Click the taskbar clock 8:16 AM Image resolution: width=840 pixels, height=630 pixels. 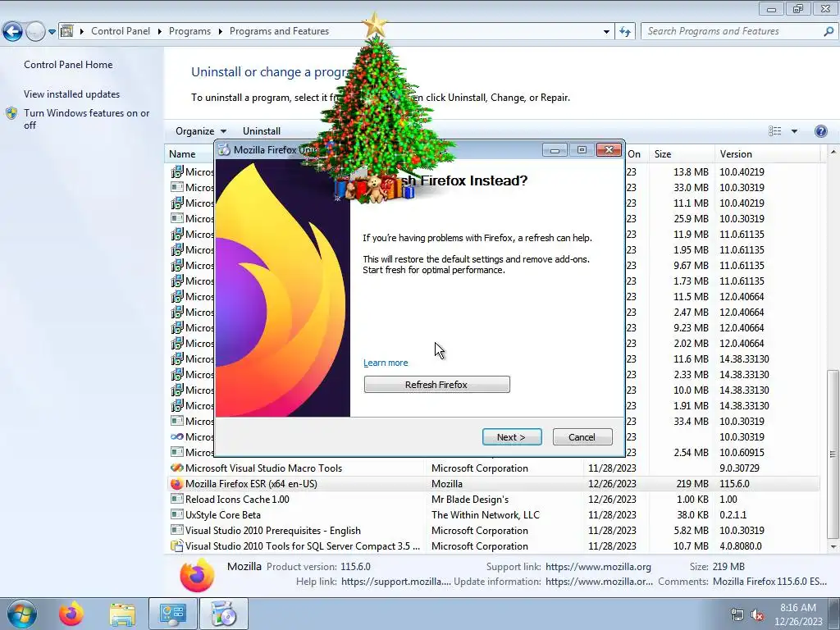798,608
